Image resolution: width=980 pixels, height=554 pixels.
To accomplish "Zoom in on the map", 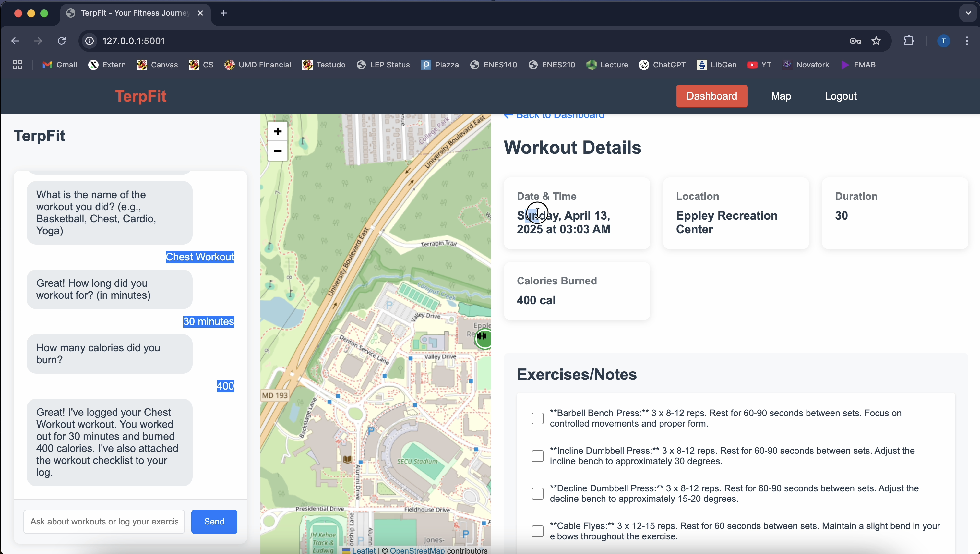I will pos(278,132).
